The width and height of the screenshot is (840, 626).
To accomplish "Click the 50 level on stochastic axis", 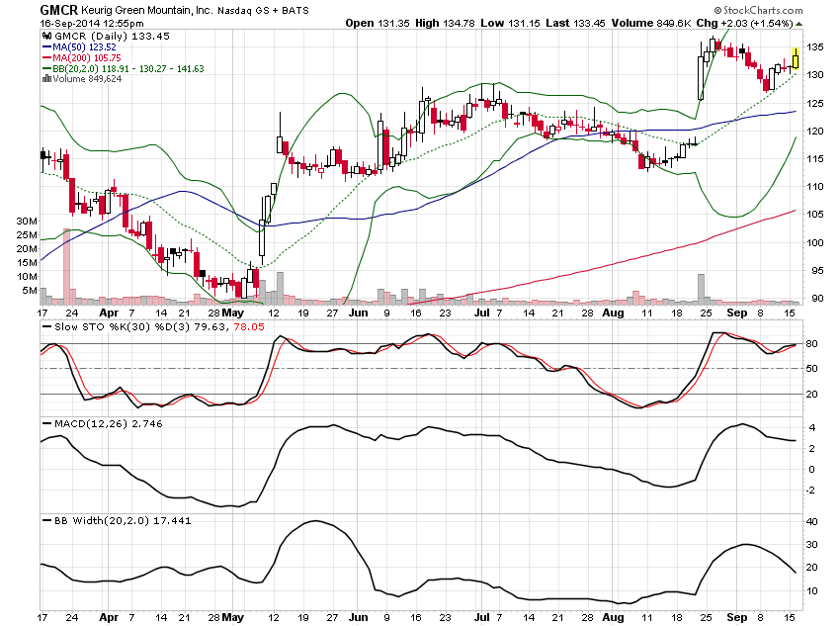I will (x=811, y=369).
